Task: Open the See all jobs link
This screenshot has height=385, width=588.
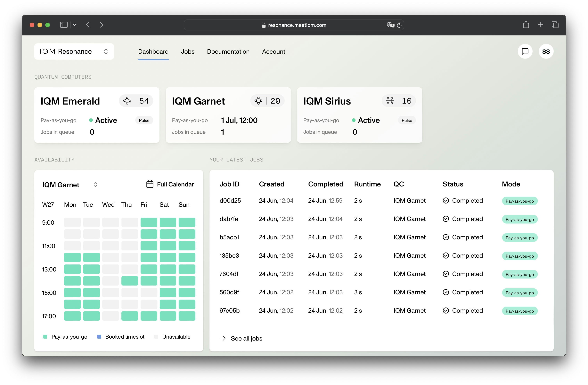Action: point(241,338)
